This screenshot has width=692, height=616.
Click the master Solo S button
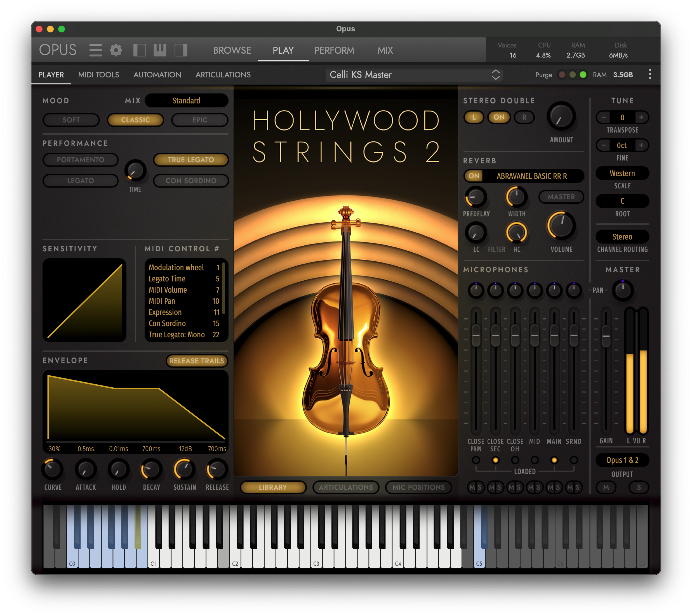point(639,487)
